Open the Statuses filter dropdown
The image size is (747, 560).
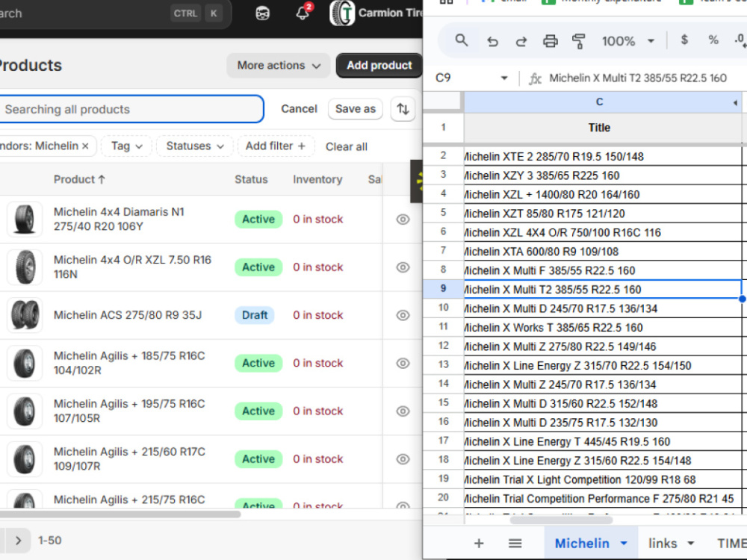pyautogui.click(x=194, y=146)
